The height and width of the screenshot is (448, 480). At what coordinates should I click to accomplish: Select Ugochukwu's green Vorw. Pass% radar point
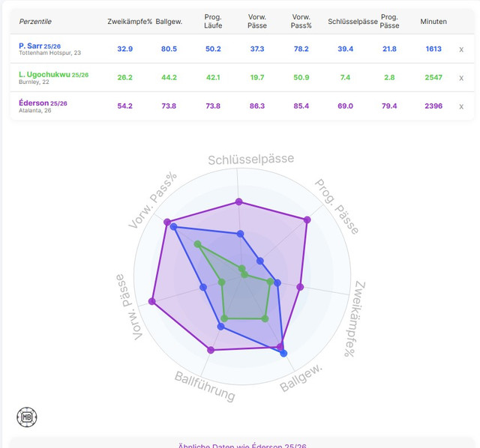[x=198, y=244]
